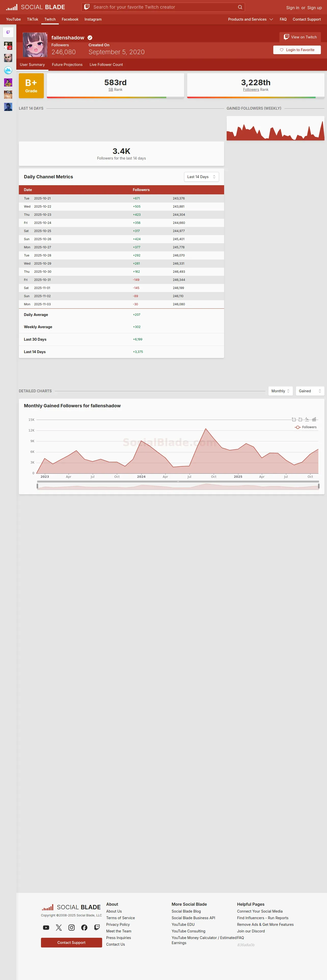Switch to the Facebook platform tab
Image resolution: width=327 pixels, height=980 pixels.
(70, 19)
